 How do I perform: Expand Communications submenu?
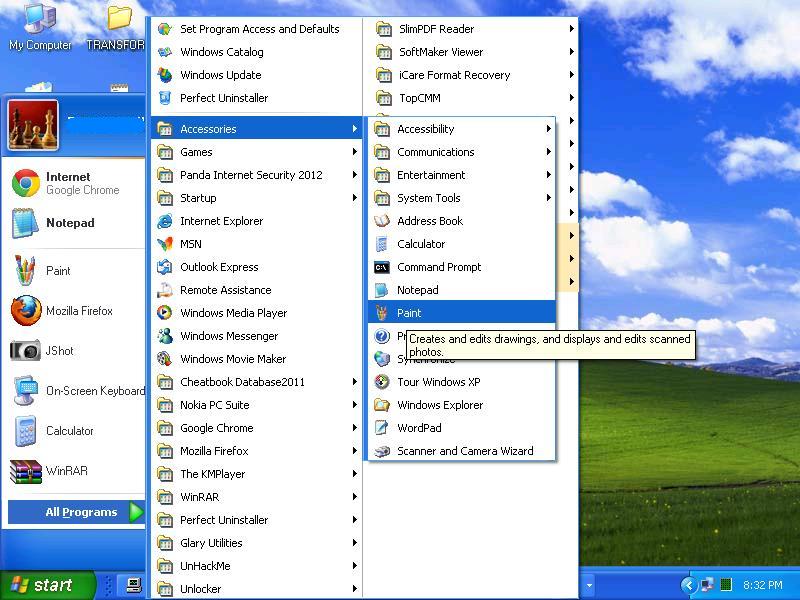point(461,152)
